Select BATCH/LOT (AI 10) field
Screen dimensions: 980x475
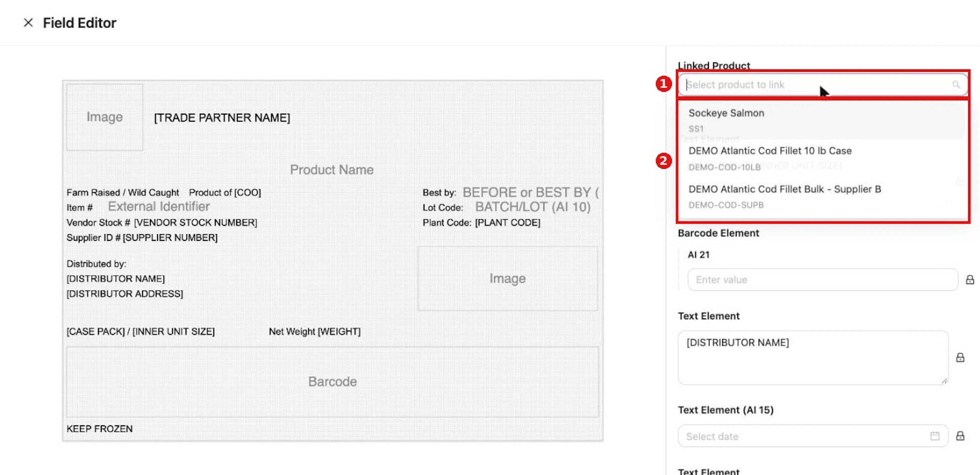coord(533,207)
